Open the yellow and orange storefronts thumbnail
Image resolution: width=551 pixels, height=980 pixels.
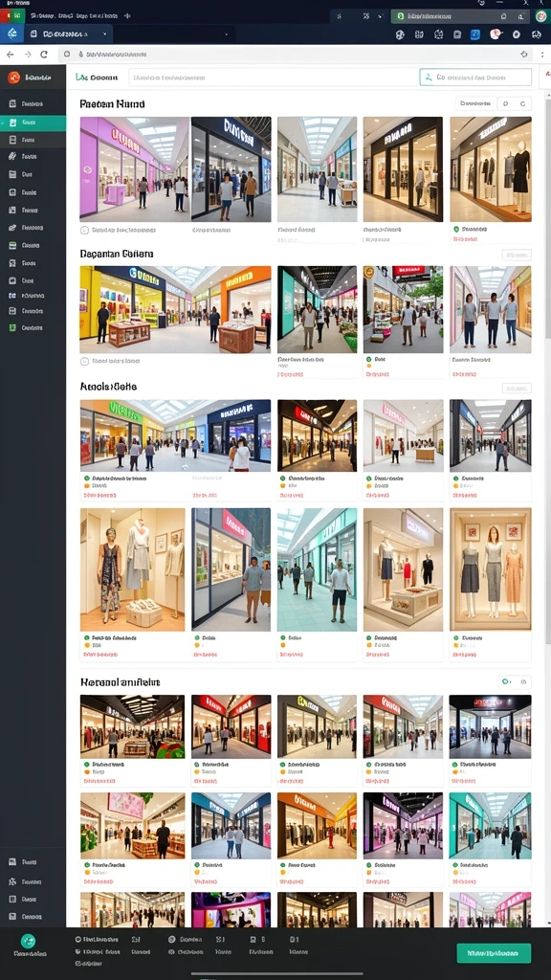[x=176, y=309]
